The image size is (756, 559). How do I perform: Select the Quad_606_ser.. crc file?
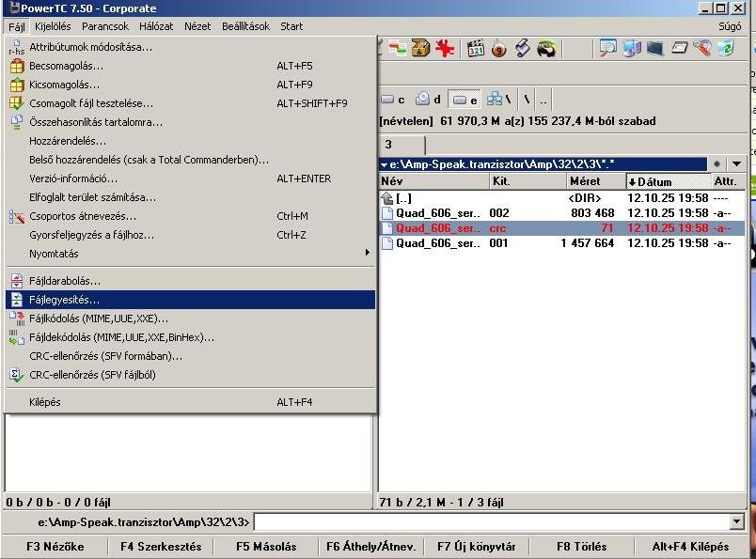pyautogui.click(x=561, y=228)
